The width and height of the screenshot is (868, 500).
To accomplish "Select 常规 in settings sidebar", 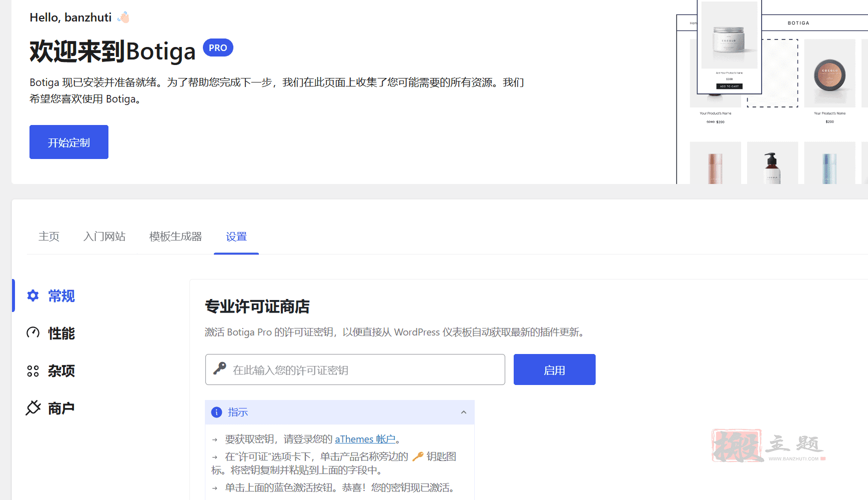I will point(61,296).
